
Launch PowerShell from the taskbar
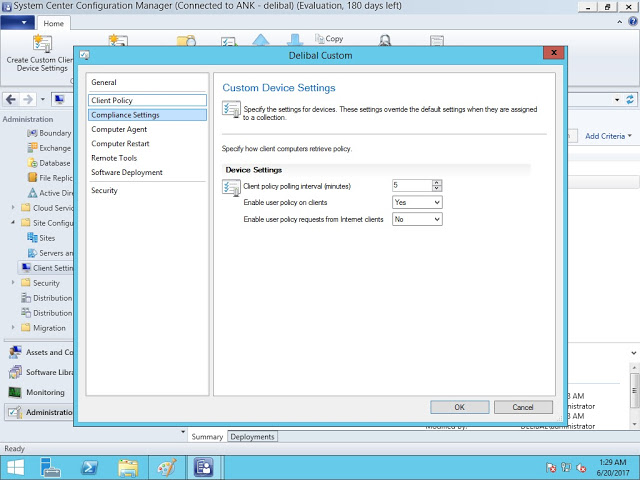pyautogui.click(x=89, y=467)
